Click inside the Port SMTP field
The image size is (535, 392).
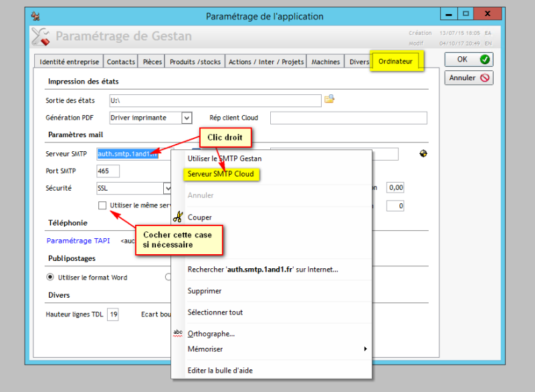[x=107, y=171]
